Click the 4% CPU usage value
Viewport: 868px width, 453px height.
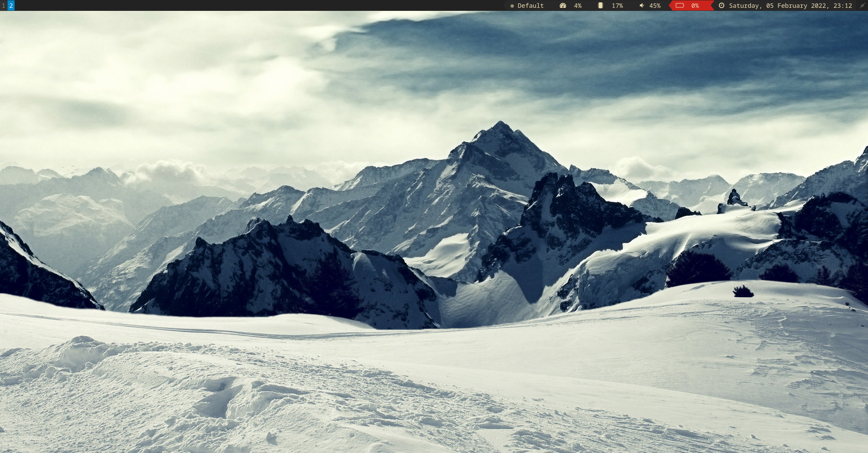(x=578, y=6)
